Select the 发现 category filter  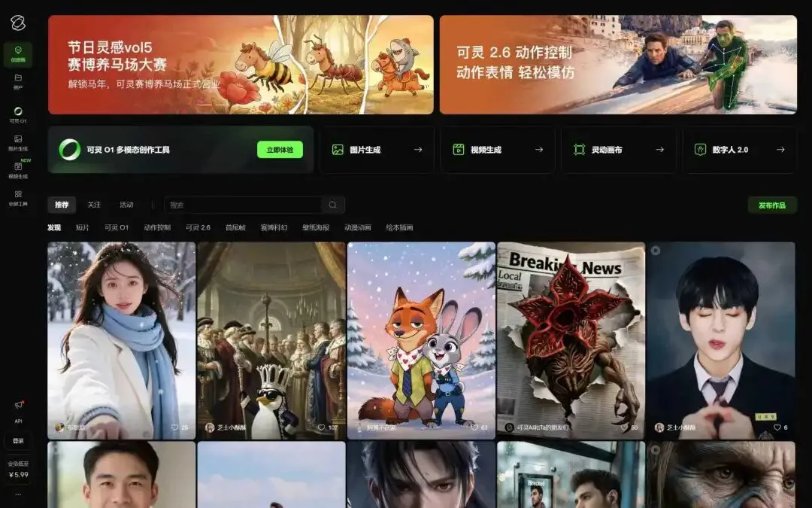click(54, 227)
